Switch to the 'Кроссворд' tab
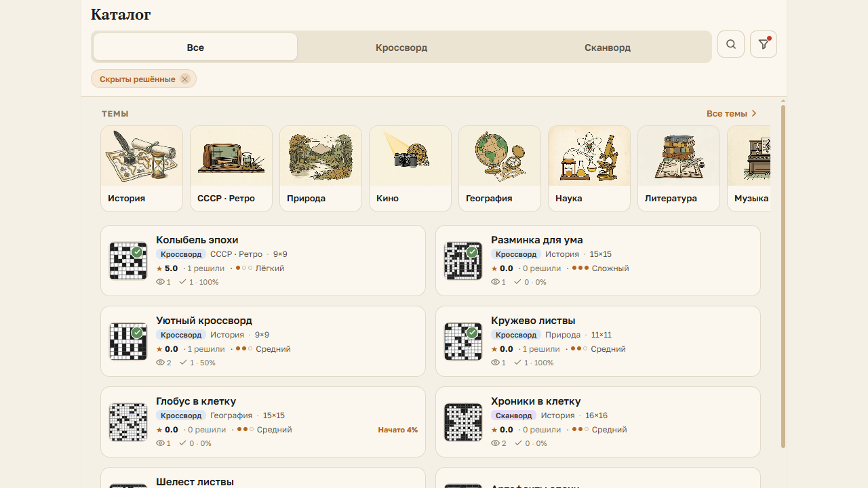868x488 pixels. pyautogui.click(x=401, y=47)
